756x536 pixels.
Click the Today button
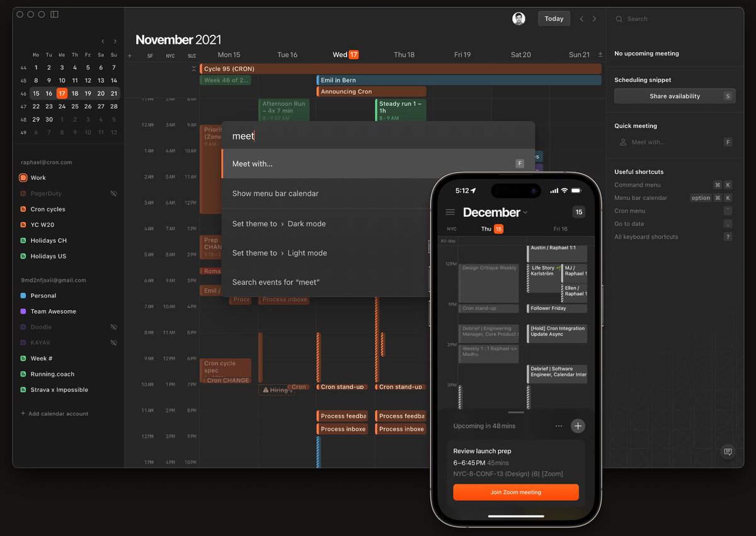pyautogui.click(x=554, y=19)
